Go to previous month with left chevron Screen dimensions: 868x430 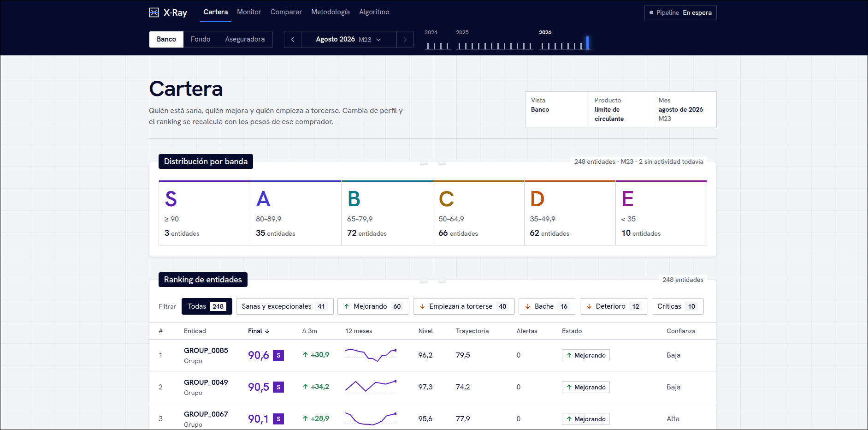pos(293,40)
